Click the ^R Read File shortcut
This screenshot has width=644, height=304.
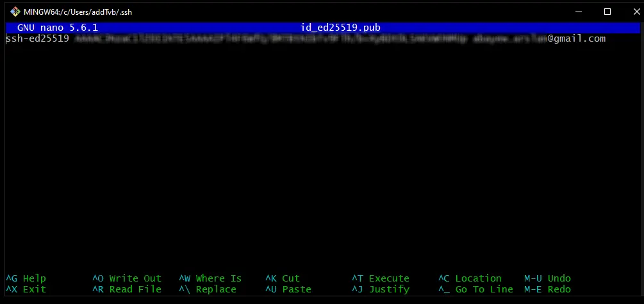coord(127,289)
